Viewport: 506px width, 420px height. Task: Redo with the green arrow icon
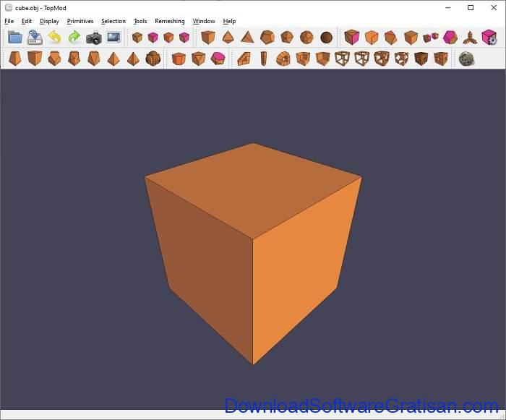74,38
